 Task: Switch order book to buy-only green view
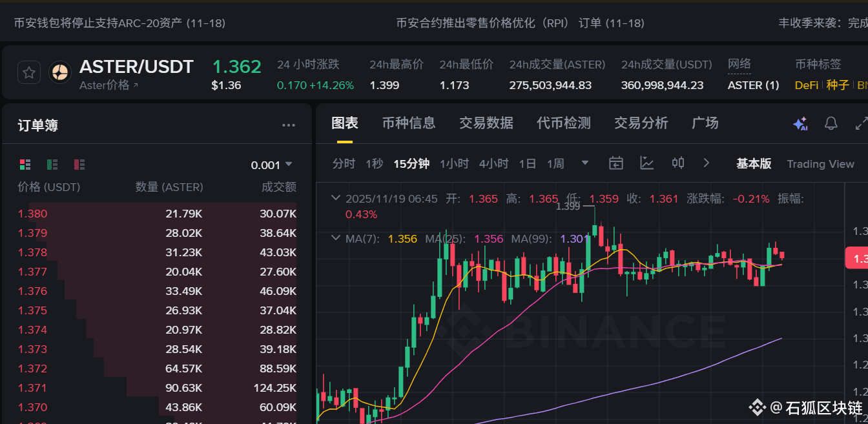[52, 164]
